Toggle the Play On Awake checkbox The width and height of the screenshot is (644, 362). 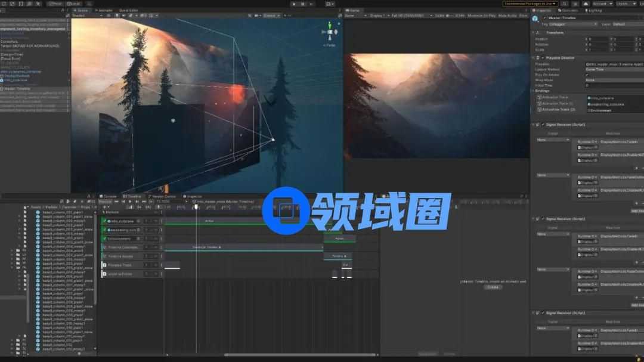click(x=587, y=75)
